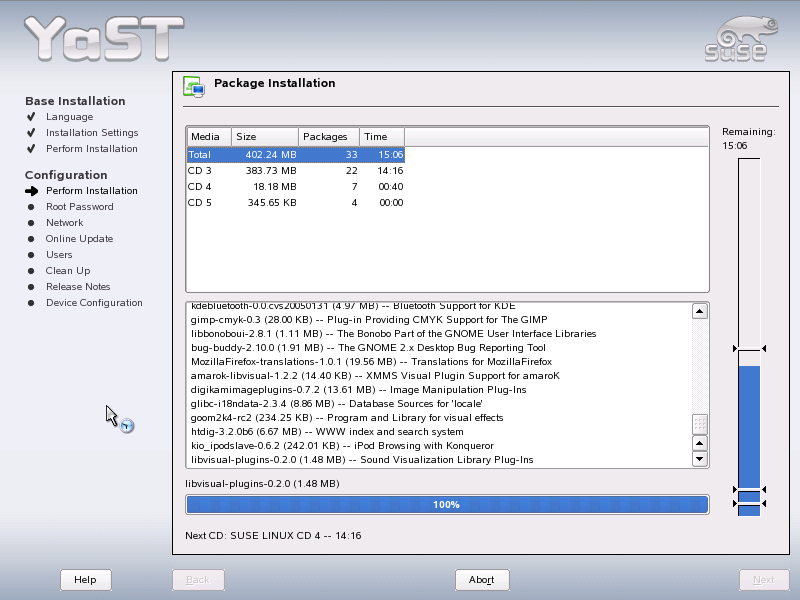Viewport: 800px width, 600px height.
Task: Select the Root Password step
Action: [x=80, y=207]
